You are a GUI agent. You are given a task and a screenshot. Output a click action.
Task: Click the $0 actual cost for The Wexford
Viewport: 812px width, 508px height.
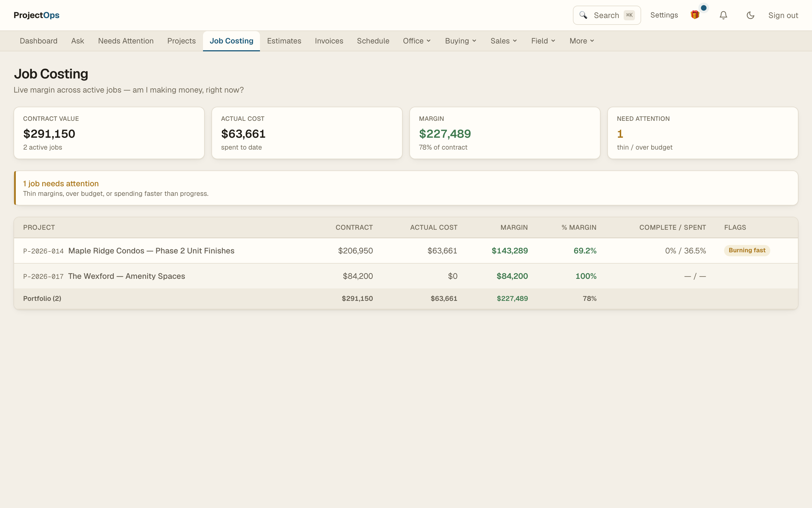[x=453, y=276]
